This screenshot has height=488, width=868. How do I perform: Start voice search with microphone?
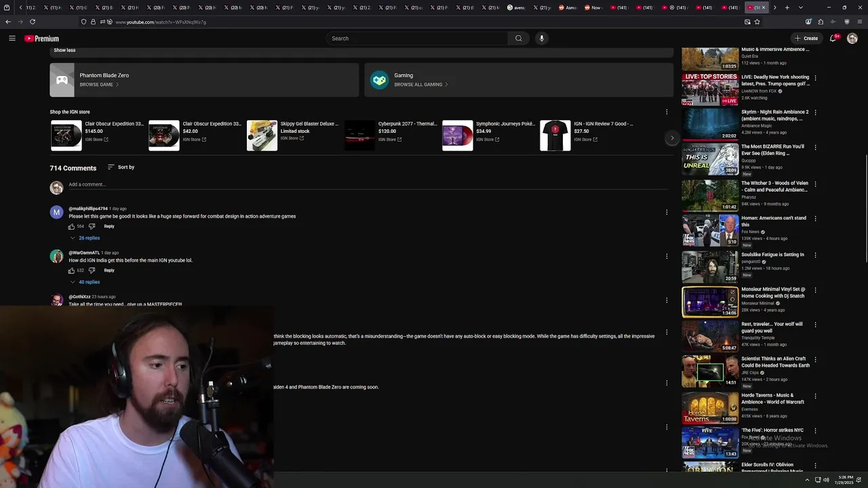pos(541,39)
